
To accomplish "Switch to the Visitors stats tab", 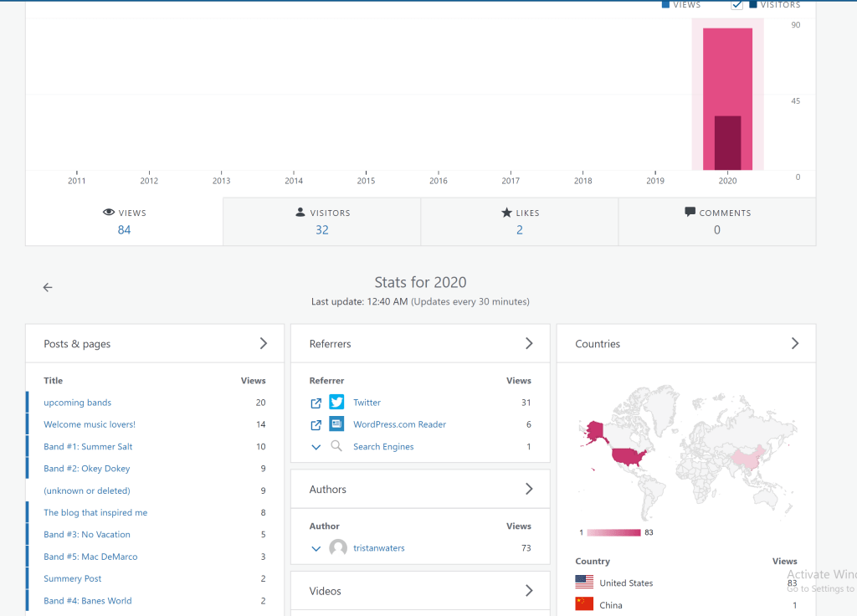I will tap(322, 222).
